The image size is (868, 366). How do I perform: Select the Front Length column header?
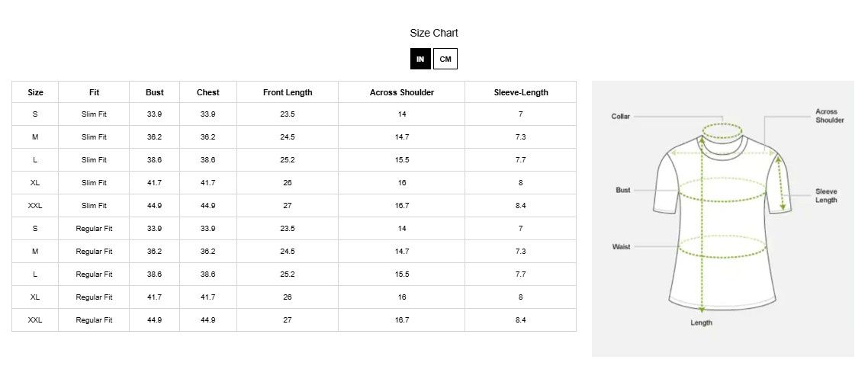[x=288, y=92]
